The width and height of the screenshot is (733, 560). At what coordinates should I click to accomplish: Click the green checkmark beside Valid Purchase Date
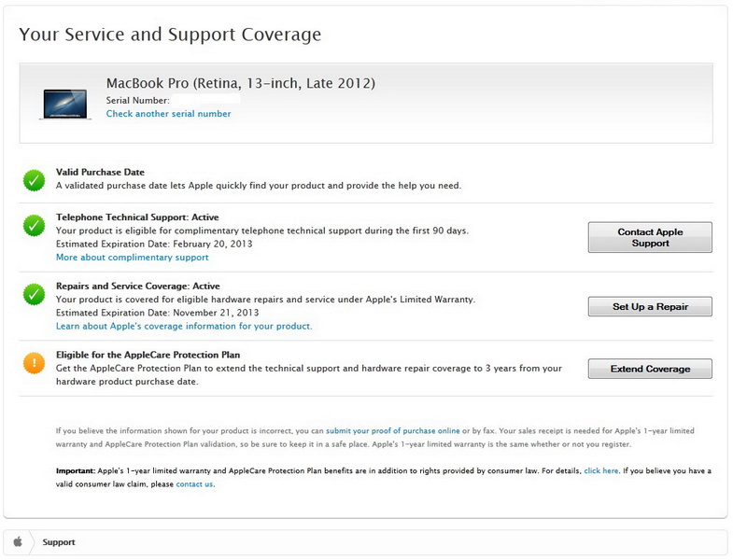35,180
